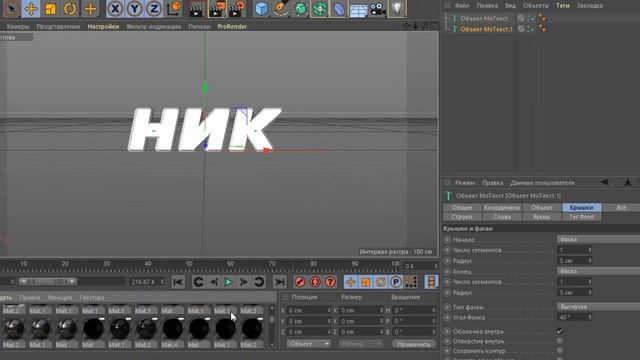This screenshot has height=360, width=640.
Task: Toggle the Z axis lock
Action: tap(154, 8)
